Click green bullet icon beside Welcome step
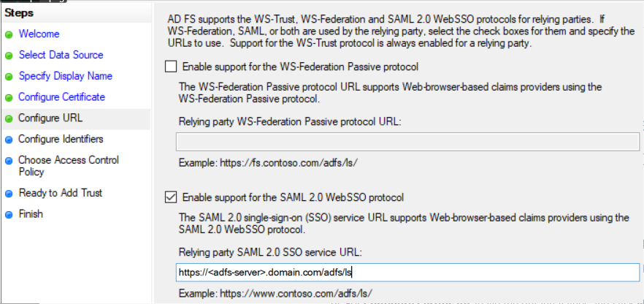 tap(9, 34)
